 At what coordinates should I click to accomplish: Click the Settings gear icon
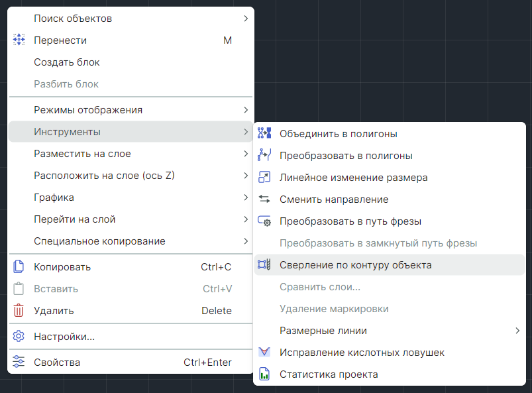(19, 337)
